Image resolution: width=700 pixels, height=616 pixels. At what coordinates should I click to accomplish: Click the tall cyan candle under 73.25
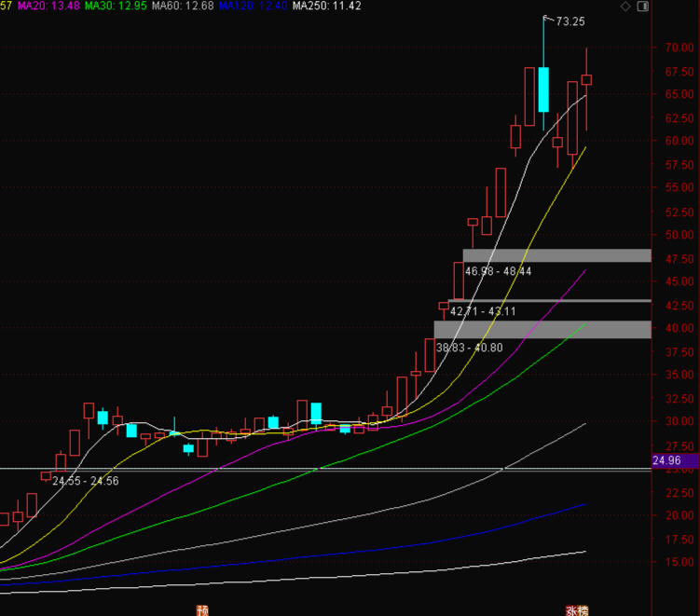click(x=543, y=89)
